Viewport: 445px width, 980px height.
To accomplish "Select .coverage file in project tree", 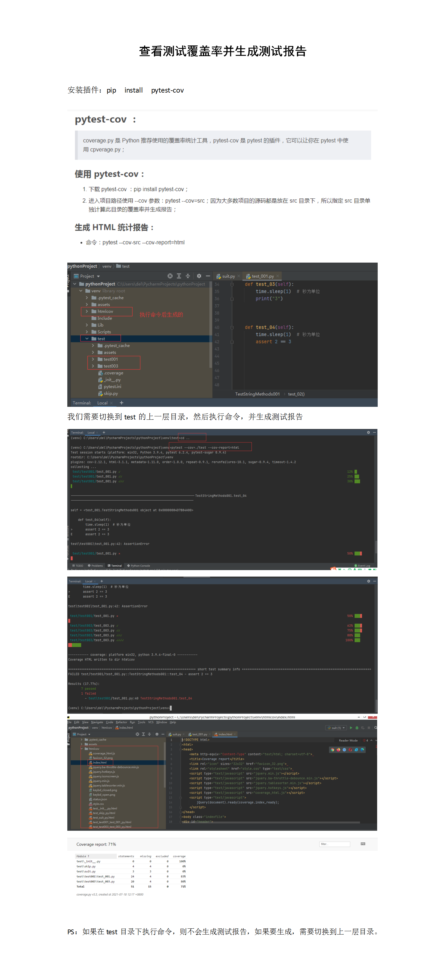I will pyautogui.click(x=111, y=373).
